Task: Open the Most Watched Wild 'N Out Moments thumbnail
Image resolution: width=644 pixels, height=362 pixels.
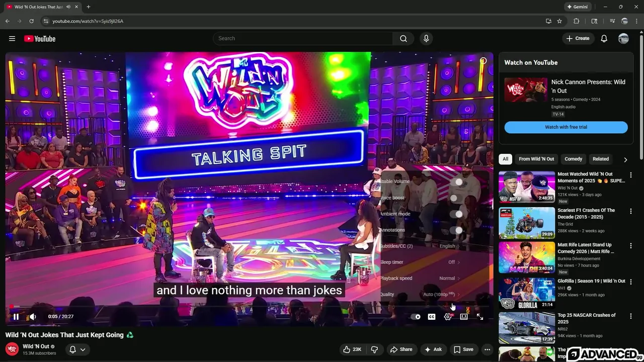Action: [x=527, y=187]
